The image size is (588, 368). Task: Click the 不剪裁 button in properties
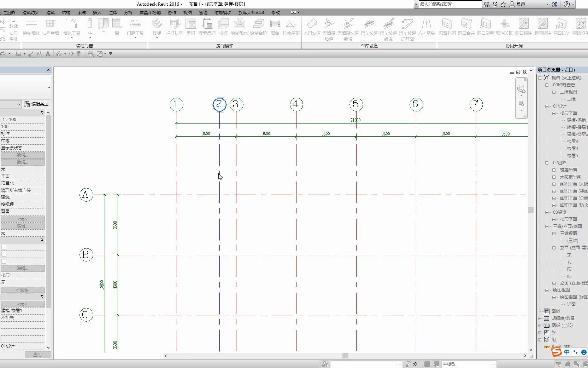(x=22, y=289)
